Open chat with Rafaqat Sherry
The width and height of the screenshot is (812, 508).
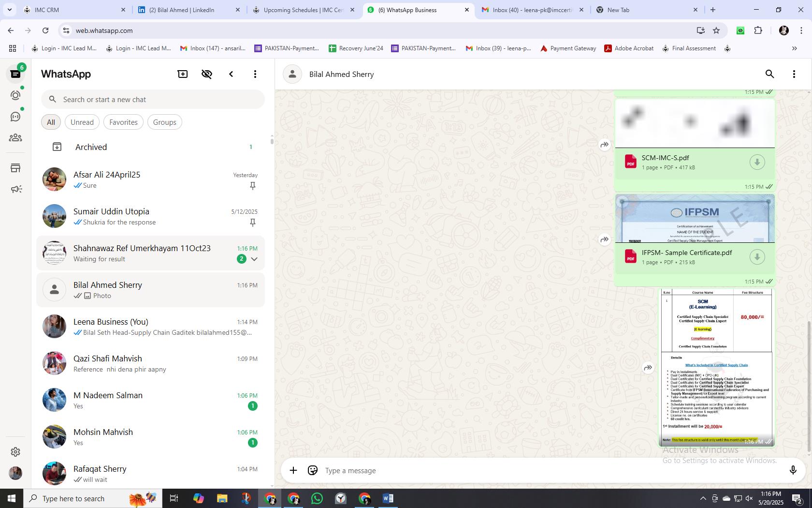tap(150, 474)
